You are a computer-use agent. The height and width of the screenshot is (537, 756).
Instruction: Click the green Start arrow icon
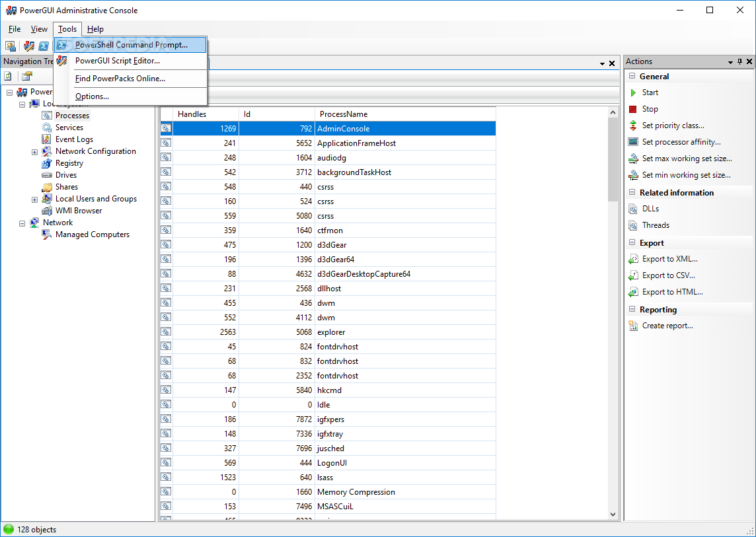[633, 92]
